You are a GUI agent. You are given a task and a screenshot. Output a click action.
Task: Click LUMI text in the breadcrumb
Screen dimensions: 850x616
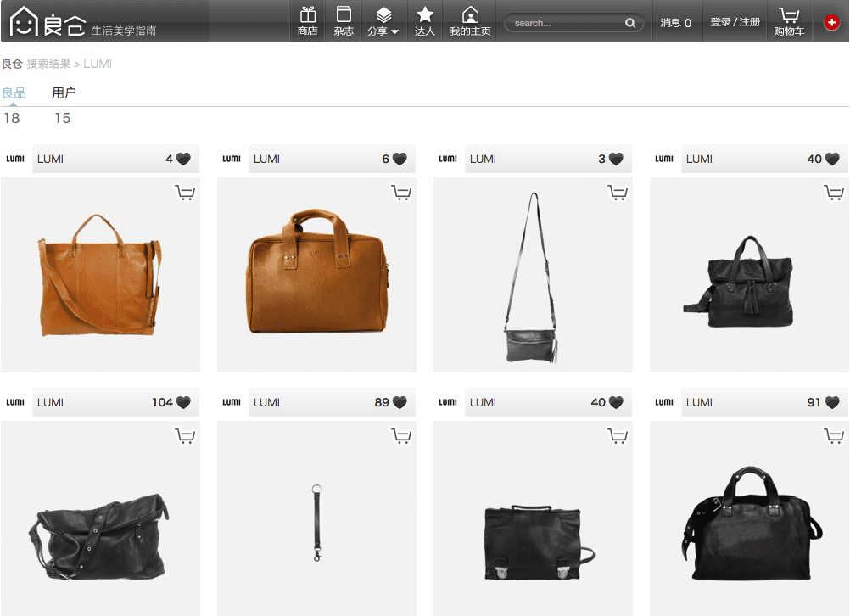[x=98, y=64]
